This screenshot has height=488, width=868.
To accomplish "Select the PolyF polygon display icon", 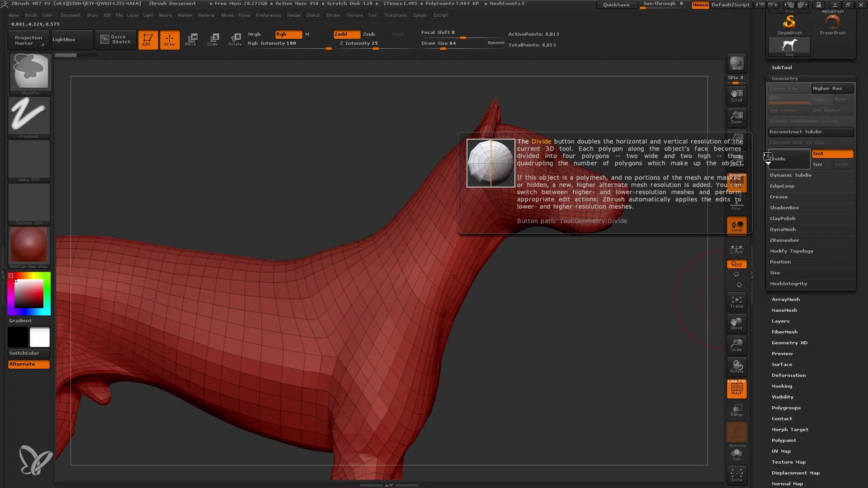I will pos(737,389).
